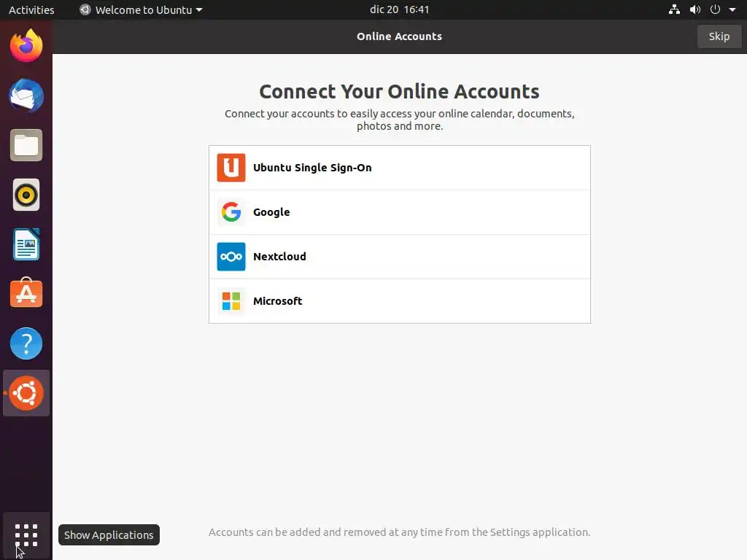Open the Activities overview
Screen dimensions: 747x560
point(31,9)
